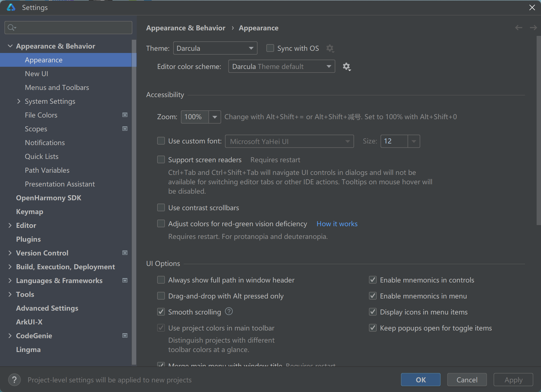Open the How it works link
The height and width of the screenshot is (392, 541).
coord(337,224)
